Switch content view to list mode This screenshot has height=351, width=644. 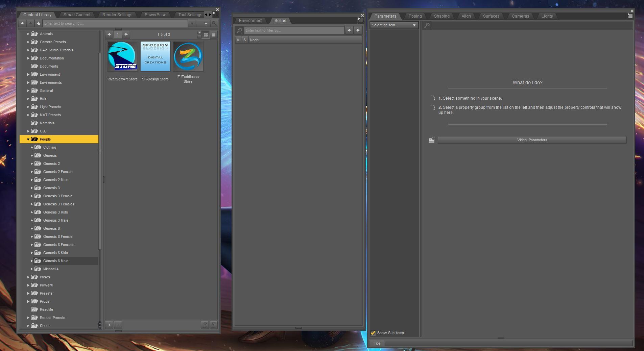coord(214,34)
